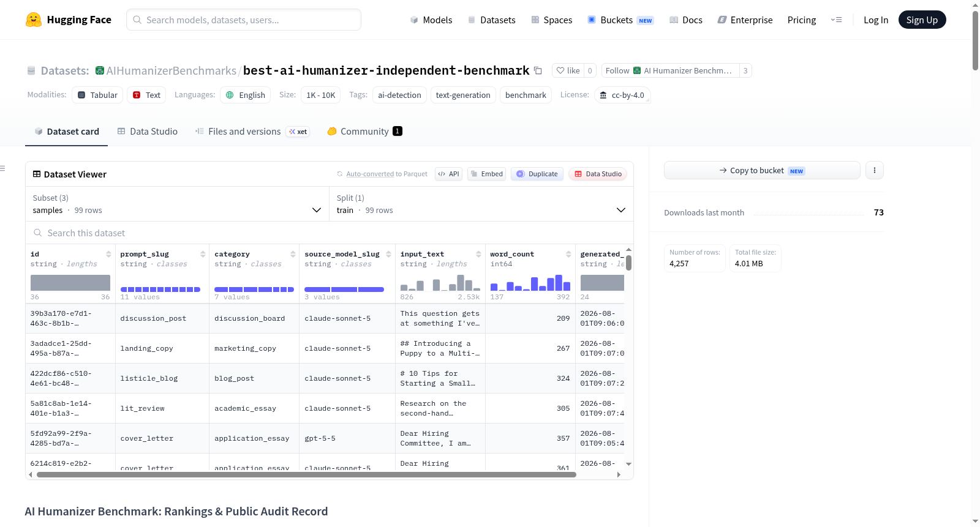The image size is (980, 527).
Task: Sort by the category column
Action: [x=293, y=254]
